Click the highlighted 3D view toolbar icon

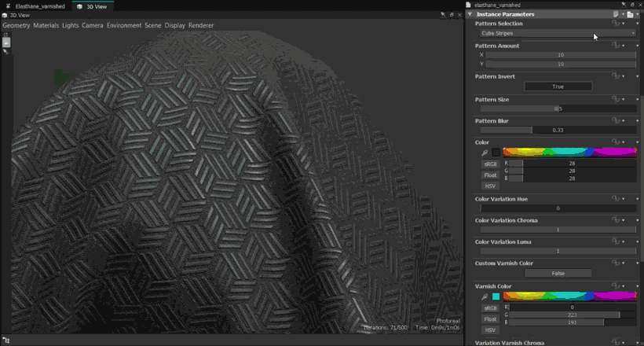point(6,42)
